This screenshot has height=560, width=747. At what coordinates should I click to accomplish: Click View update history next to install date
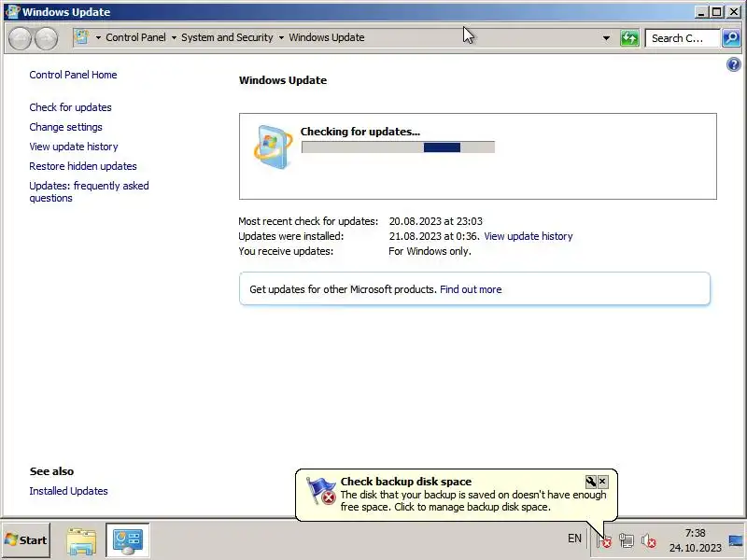(x=529, y=236)
